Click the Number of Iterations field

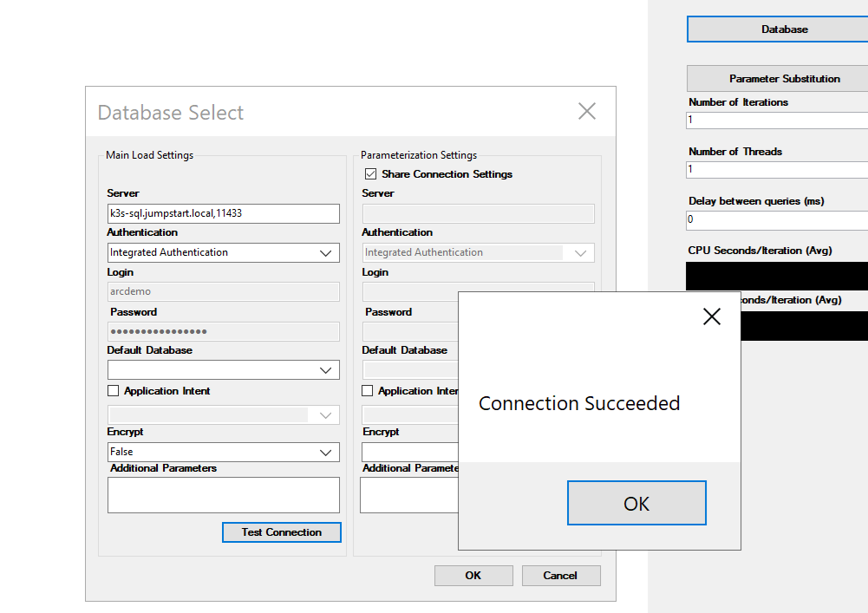(777, 121)
